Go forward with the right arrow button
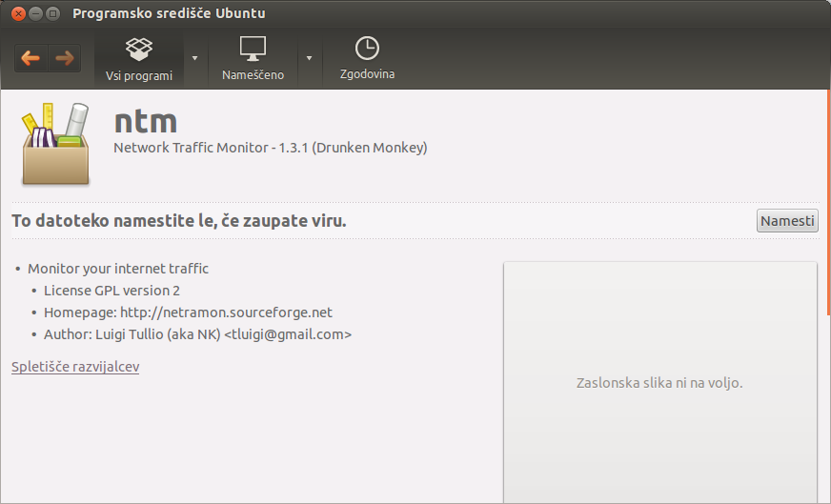The height and width of the screenshot is (504, 831). tap(65, 58)
